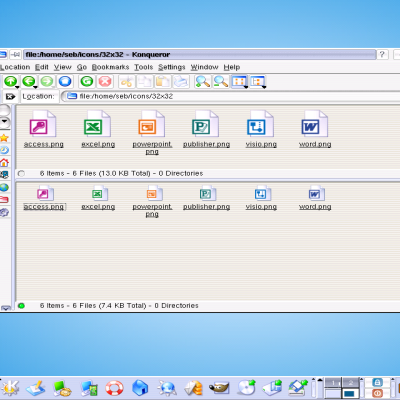Open the Home URL toolbar icon

coord(65,81)
